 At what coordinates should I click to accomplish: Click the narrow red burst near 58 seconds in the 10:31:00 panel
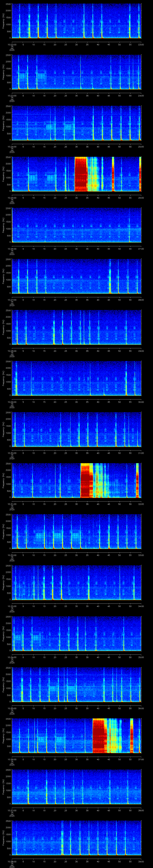tap(137, 481)
